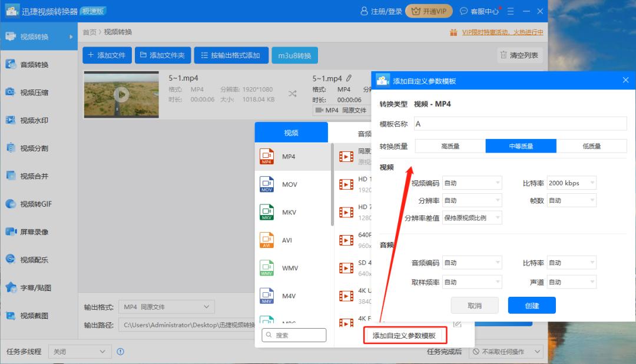Viewport: 636px width, 364px height.
Task: Open the VIP限时特惠活动 promotion link
Action: (x=503, y=32)
